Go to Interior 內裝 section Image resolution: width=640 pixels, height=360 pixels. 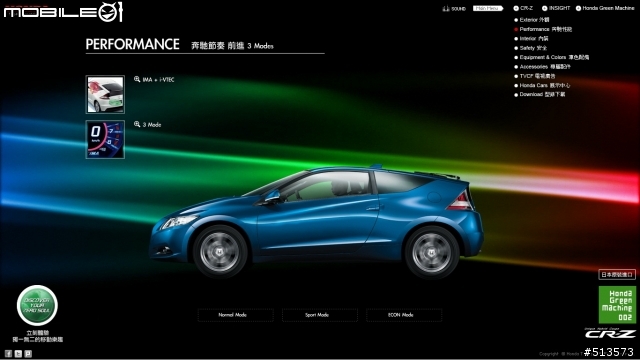coord(531,38)
